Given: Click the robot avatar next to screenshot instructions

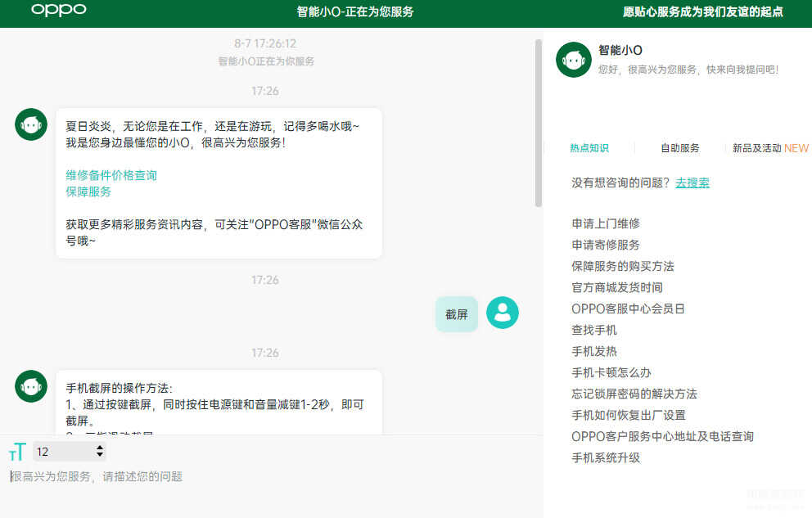Looking at the screenshot, I should pos(31,386).
